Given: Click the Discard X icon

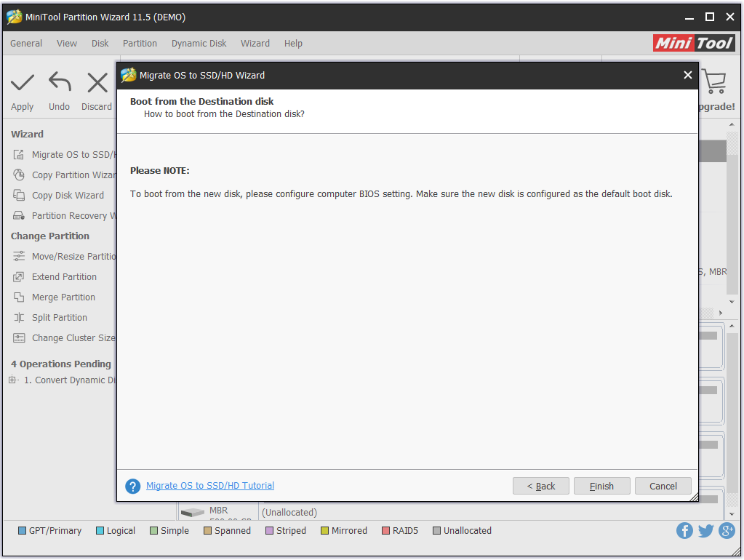Looking at the screenshot, I should 97,83.
